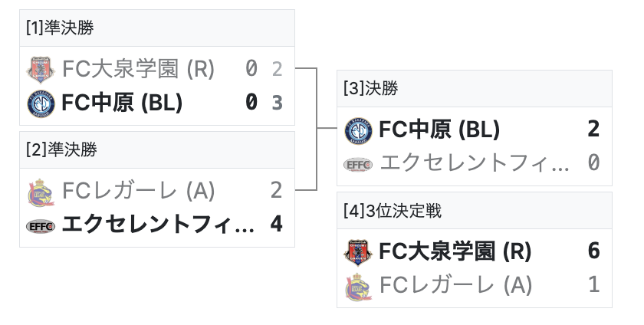Click score 6 in 3rd-place match
The width and height of the screenshot is (644, 325).
tap(593, 251)
